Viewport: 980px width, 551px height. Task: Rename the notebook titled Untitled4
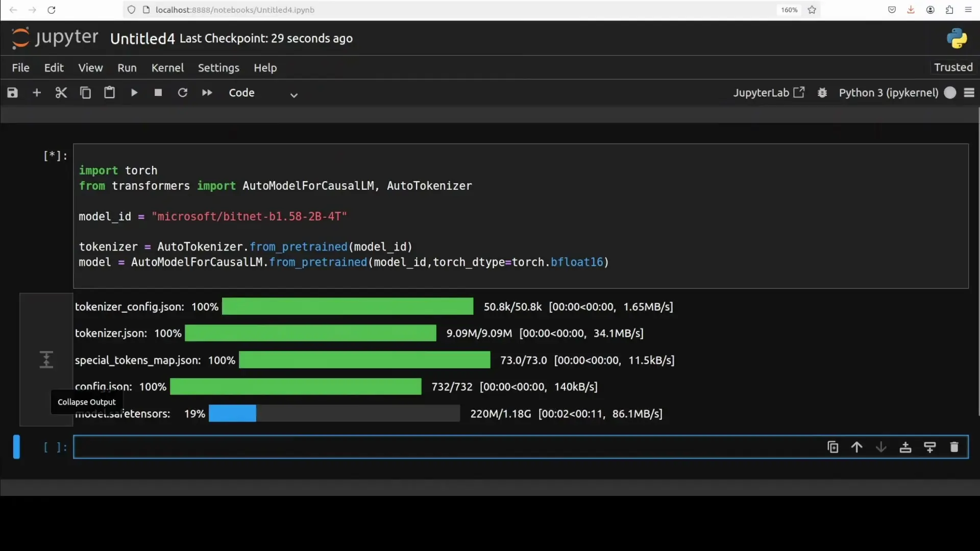tap(142, 39)
